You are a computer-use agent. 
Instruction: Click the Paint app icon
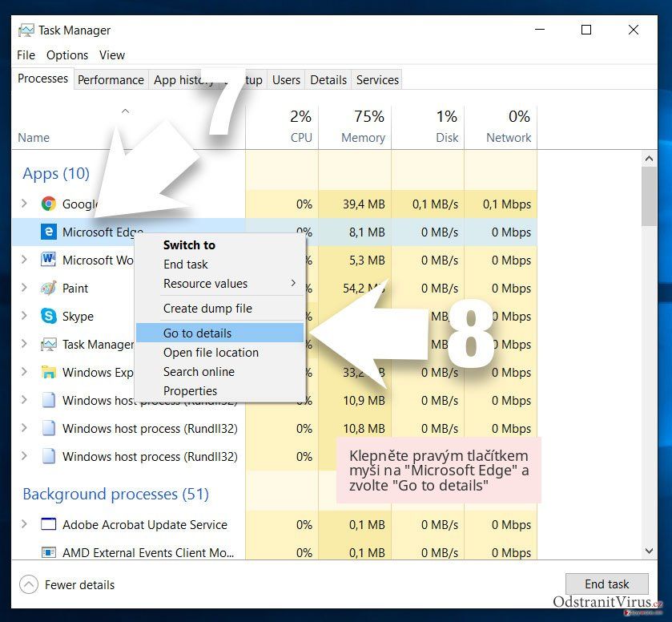(48, 288)
